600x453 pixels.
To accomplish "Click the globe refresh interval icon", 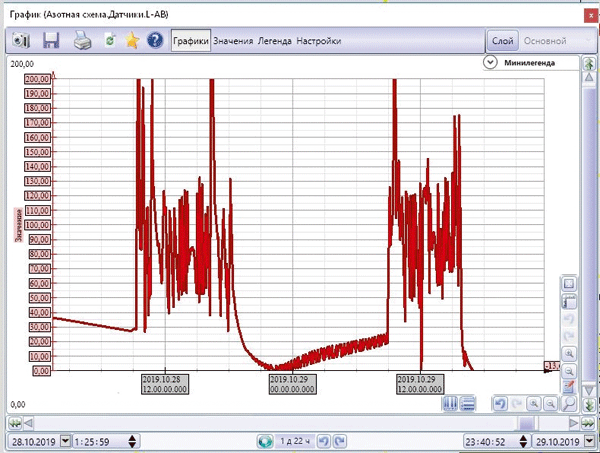I will click(x=265, y=441).
